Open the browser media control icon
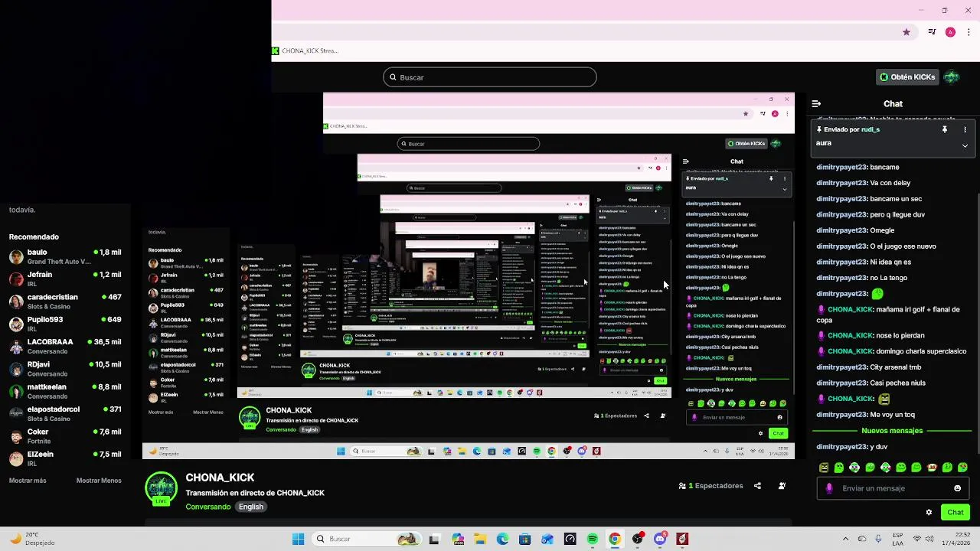This screenshot has height=551, width=980. click(932, 32)
